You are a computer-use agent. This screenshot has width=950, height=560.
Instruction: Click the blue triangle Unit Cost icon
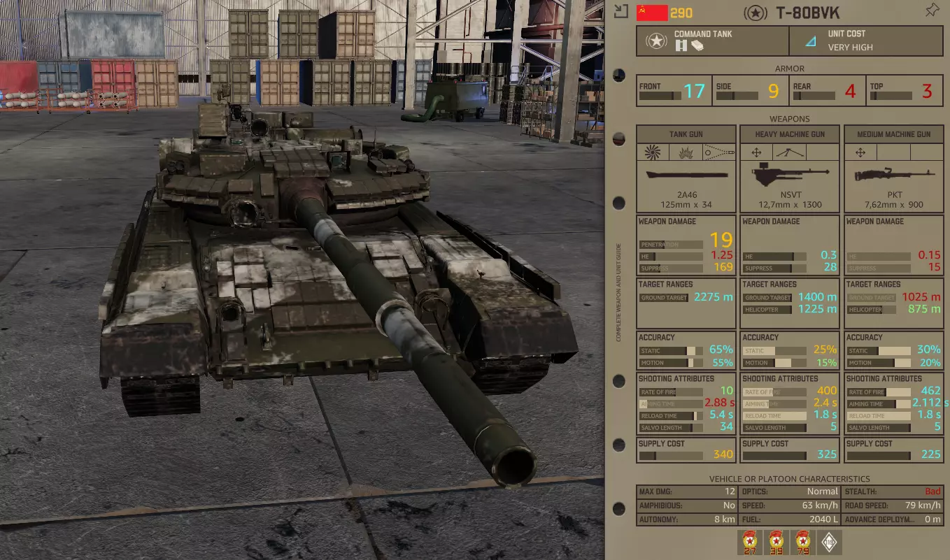pos(811,42)
